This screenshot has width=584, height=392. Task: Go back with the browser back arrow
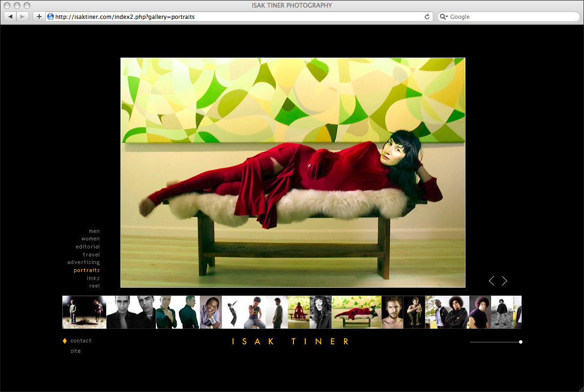pyautogui.click(x=10, y=17)
